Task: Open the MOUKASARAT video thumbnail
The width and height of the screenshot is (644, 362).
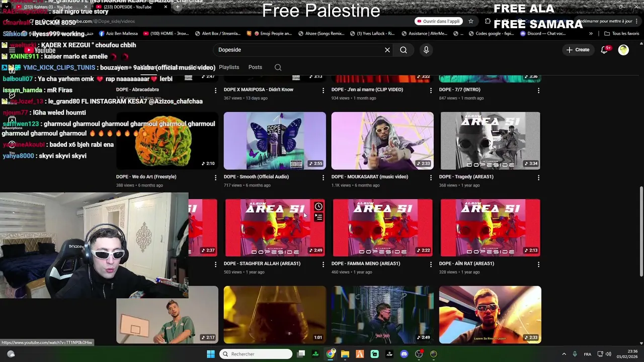Action: [382, 141]
